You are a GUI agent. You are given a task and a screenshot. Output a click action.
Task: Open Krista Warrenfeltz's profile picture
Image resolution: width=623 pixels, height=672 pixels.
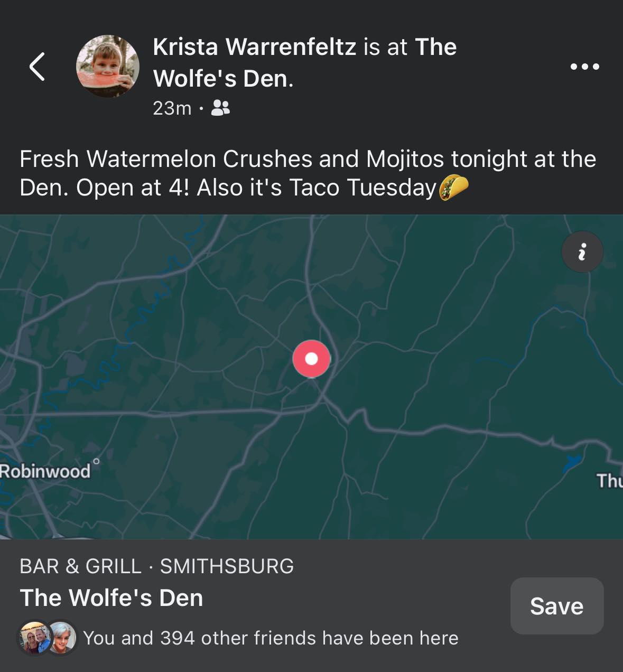(x=108, y=67)
